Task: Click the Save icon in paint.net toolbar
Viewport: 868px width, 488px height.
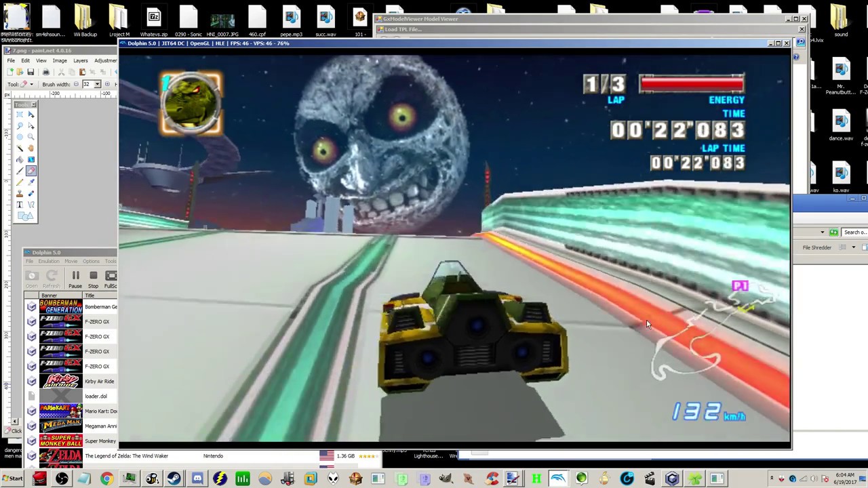Action: pos(31,72)
